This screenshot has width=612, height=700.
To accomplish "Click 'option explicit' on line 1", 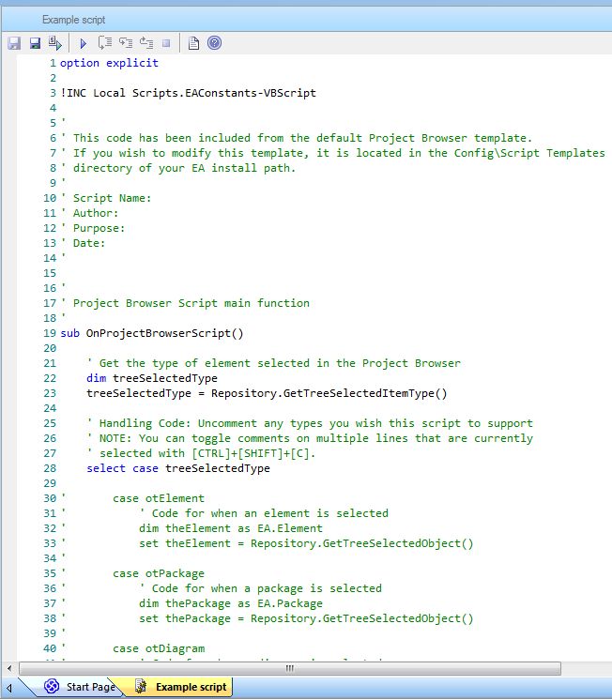I will pyautogui.click(x=109, y=63).
